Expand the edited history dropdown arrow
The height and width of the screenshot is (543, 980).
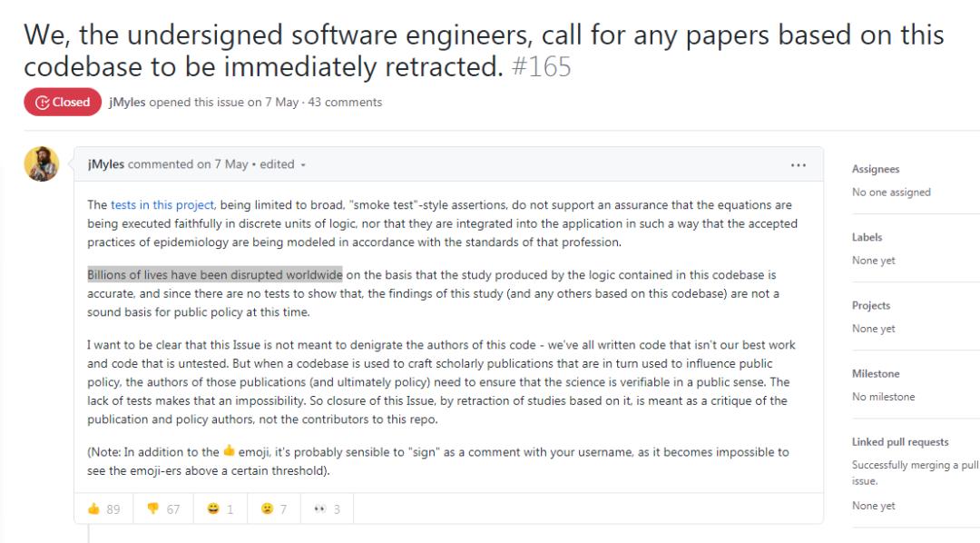coord(303,165)
